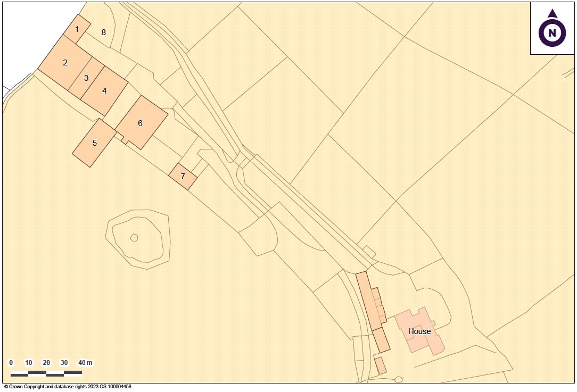Click the 0 label on the scale bar
This screenshot has width=577, height=392.
(10, 362)
